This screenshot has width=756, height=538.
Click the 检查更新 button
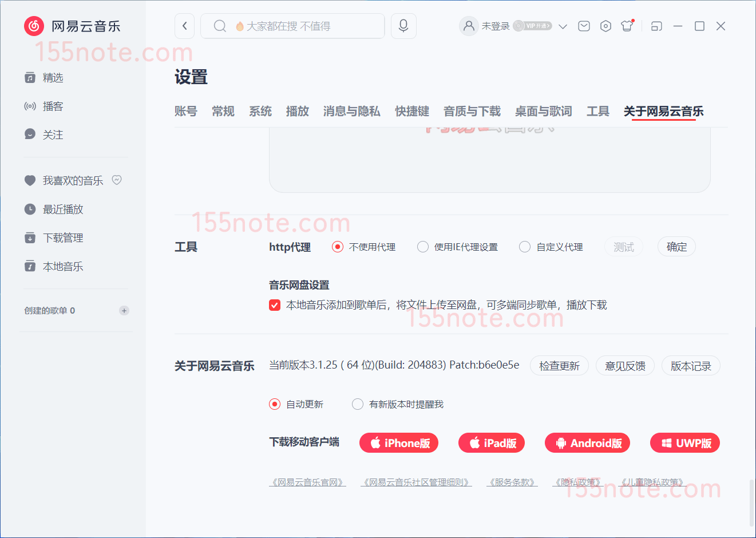[x=559, y=366]
